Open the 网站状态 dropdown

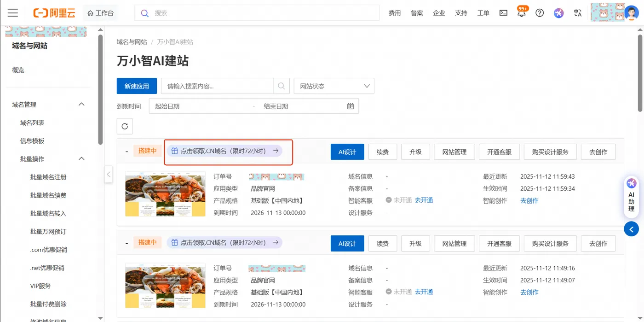click(333, 86)
